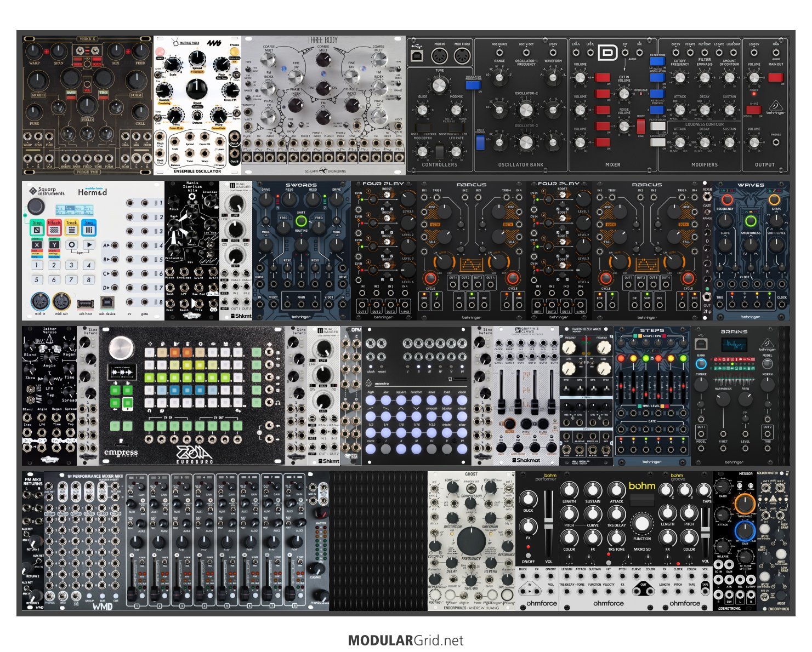Toggle Model D Oscillator Modulation blue switch
Screen dimensions: 812x652
[473, 85]
